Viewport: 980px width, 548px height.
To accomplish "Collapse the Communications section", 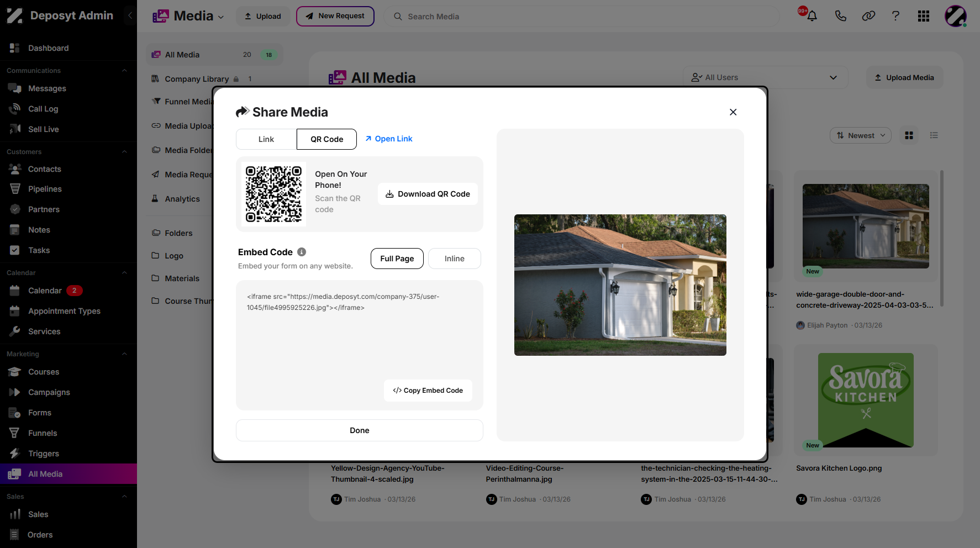I will coord(124,71).
